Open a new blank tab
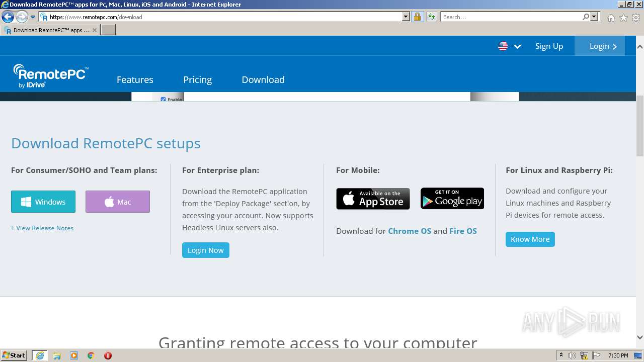 pyautogui.click(x=108, y=30)
